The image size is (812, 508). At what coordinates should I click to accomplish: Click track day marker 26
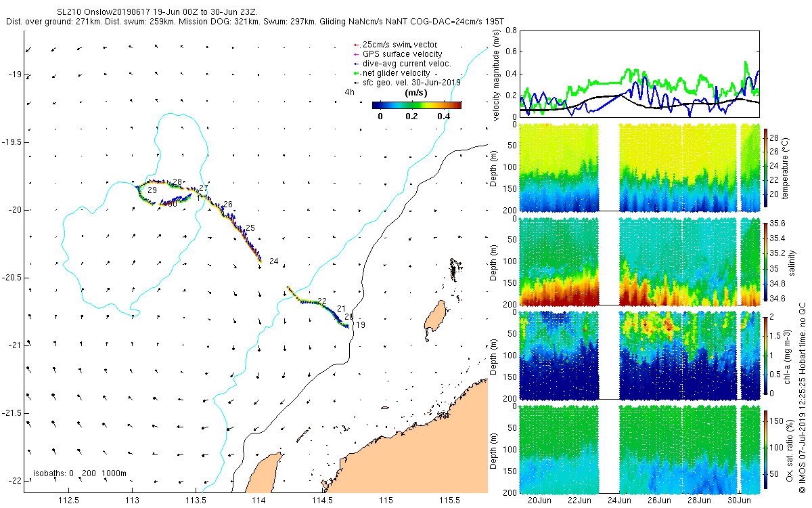(228, 205)
